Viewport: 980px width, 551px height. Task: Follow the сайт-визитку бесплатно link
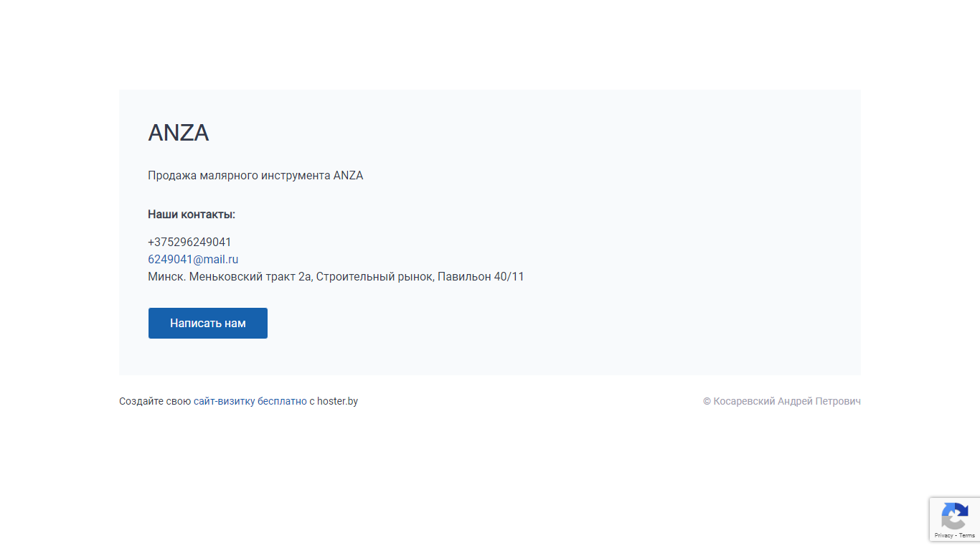pos(250,401)
